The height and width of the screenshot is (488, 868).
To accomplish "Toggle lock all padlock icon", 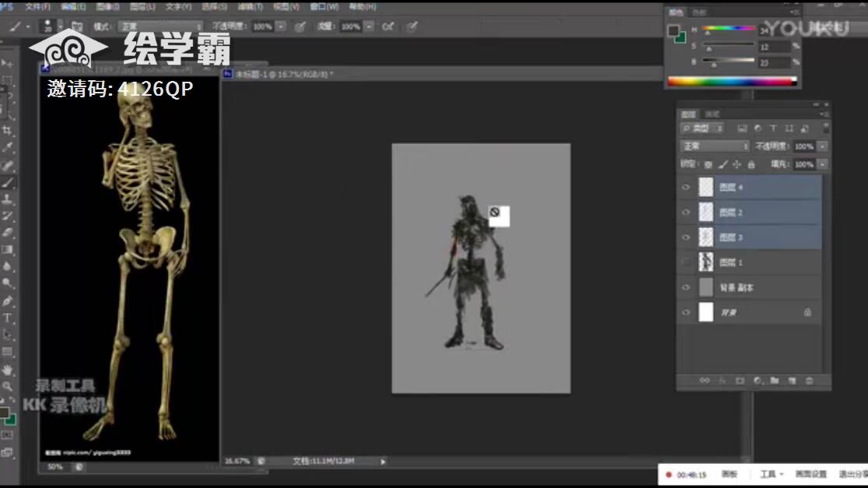I will 751,164.
